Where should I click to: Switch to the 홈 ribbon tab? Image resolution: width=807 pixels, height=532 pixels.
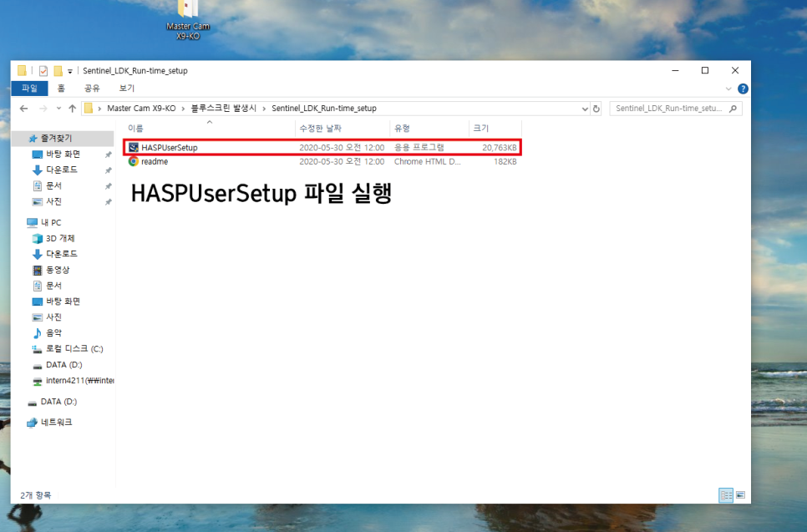click(x=61, y=88)
